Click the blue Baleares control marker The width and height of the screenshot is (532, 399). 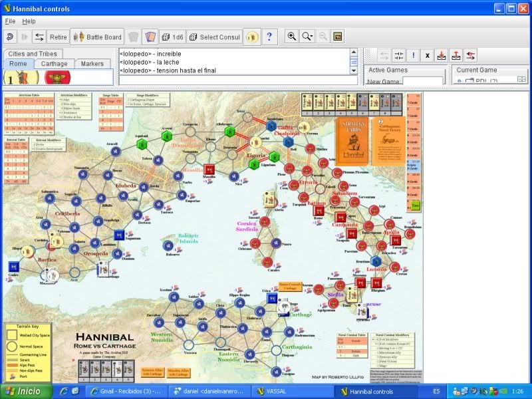pos(168,245)
